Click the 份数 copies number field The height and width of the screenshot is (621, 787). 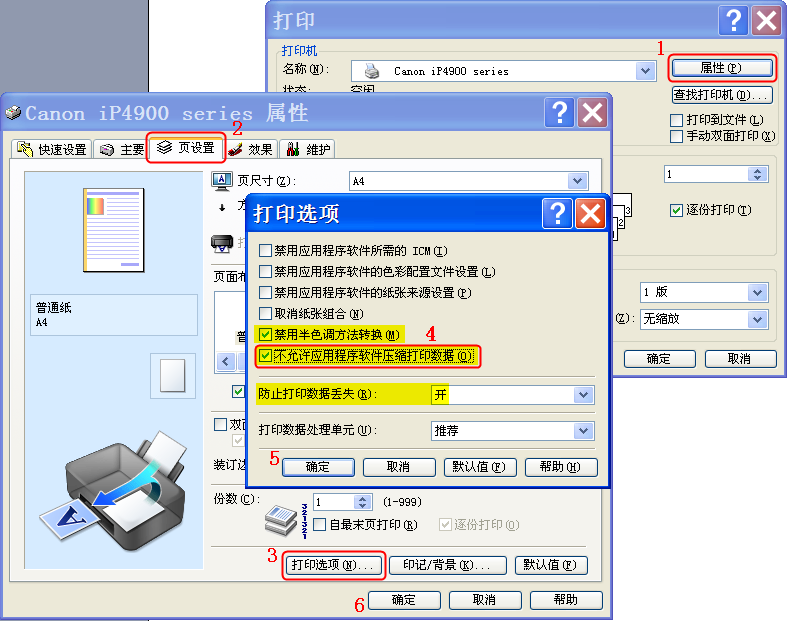330,502
